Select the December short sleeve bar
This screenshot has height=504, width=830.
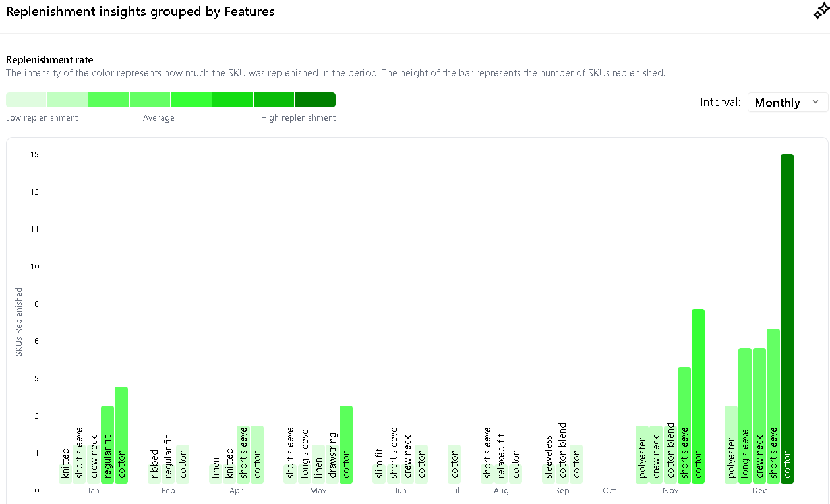pos(773,406)
